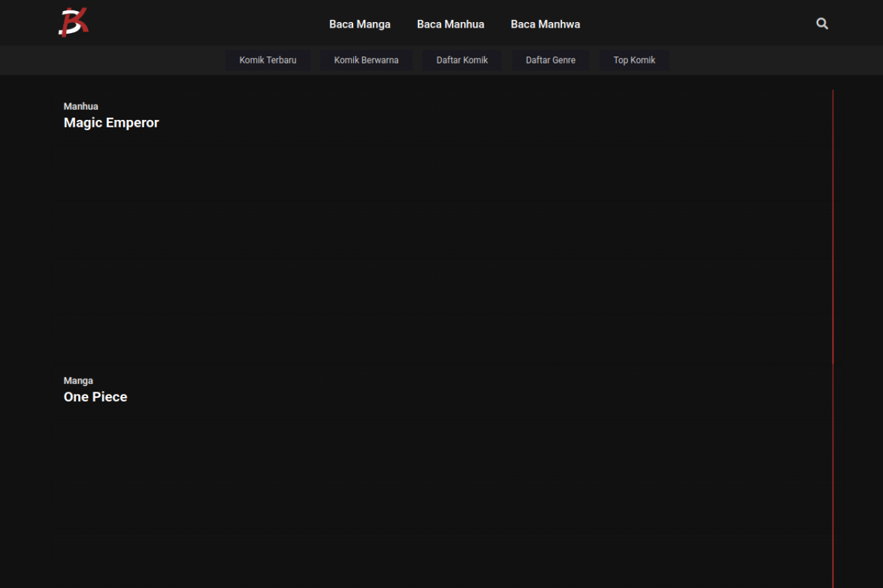Click the red BK site logo
The height and width of the screenshot is (588, 883).
click(73, 23)
